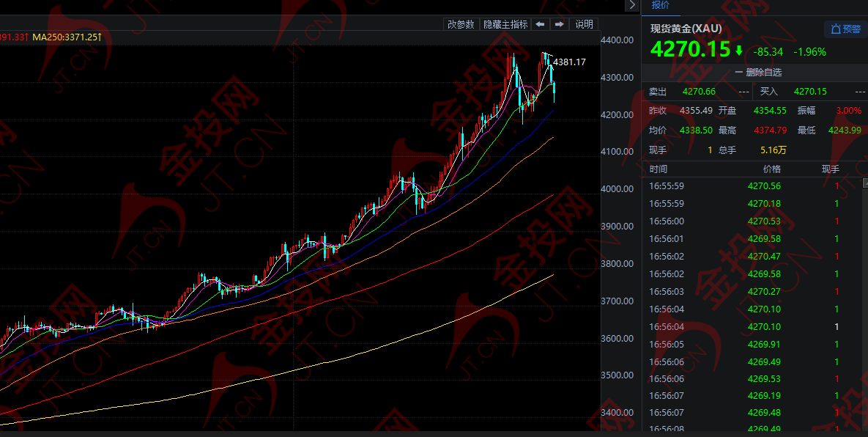The width and height of the screenshot is (868, 437).
Task: Open the 预警 price alert bell button
Action: (x=846, y=29)
